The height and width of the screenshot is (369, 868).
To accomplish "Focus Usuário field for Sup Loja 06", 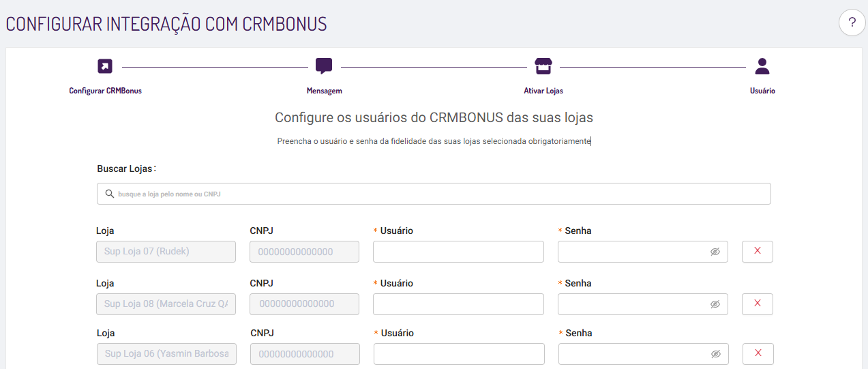I will coord(459,354).
